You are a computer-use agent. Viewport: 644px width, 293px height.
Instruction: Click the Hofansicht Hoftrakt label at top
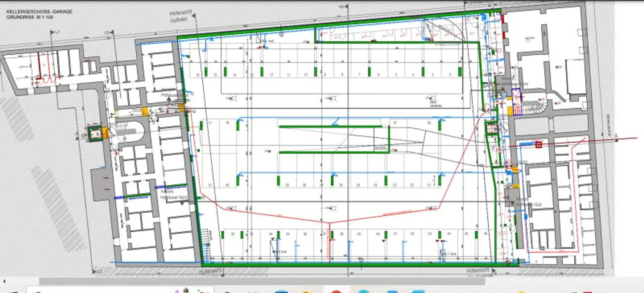click(x=180, y=16)
